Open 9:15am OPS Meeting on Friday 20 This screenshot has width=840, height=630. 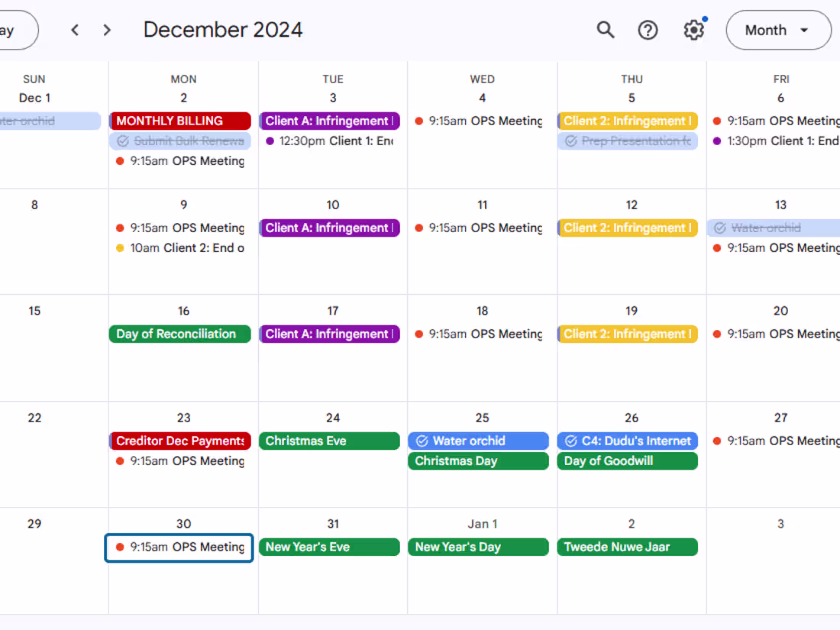774,334
